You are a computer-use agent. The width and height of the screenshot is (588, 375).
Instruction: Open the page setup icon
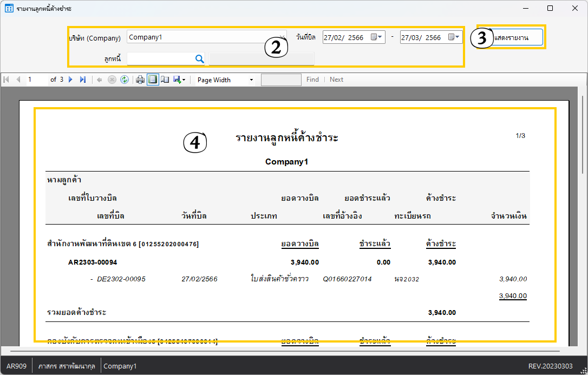[x=165, y=80]
